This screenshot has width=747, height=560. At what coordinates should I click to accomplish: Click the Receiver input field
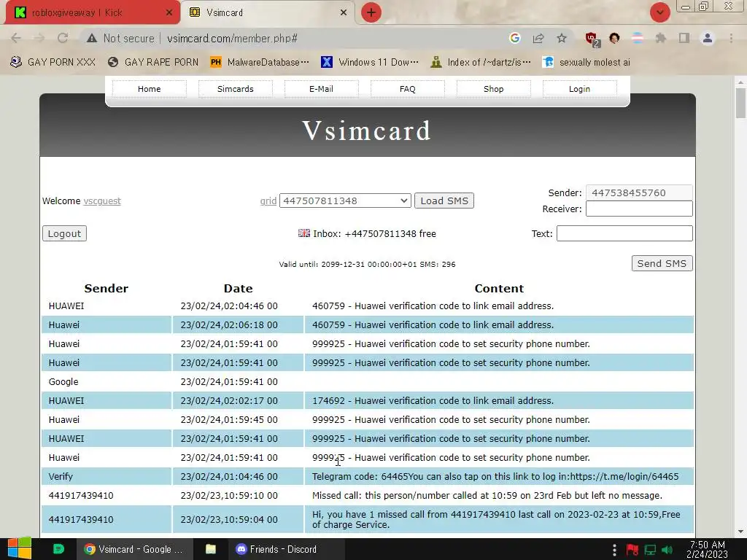tap(639, 209)
